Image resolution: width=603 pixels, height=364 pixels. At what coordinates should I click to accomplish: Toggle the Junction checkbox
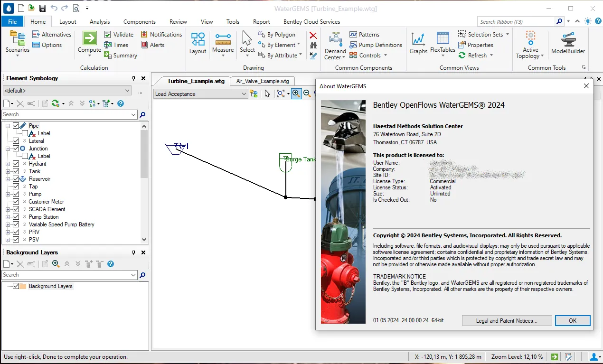16,149
